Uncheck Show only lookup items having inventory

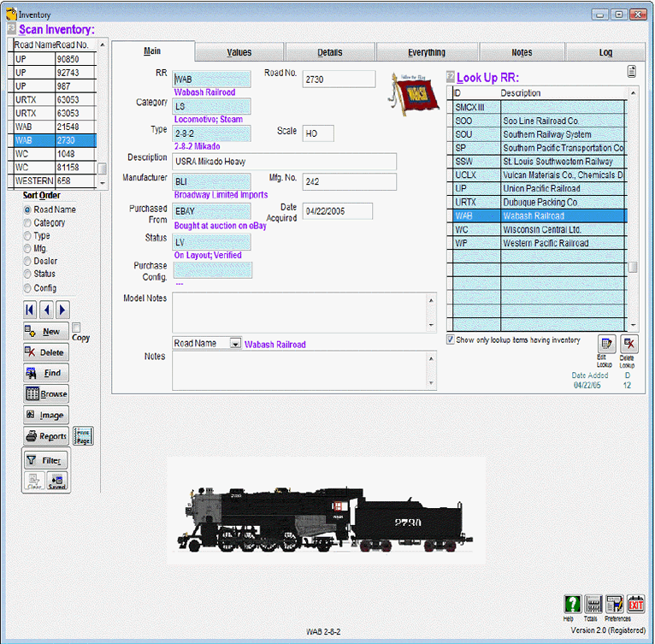click(x=451, y=340)
